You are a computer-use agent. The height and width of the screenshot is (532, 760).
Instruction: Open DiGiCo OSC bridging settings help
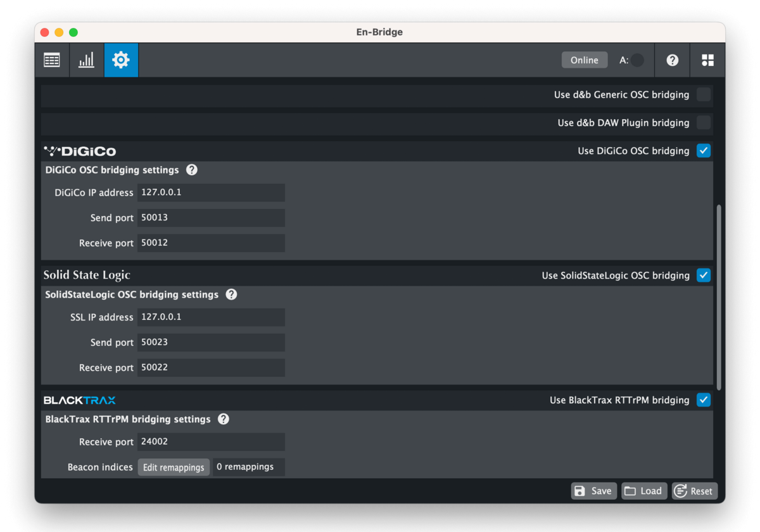point(192,170)
